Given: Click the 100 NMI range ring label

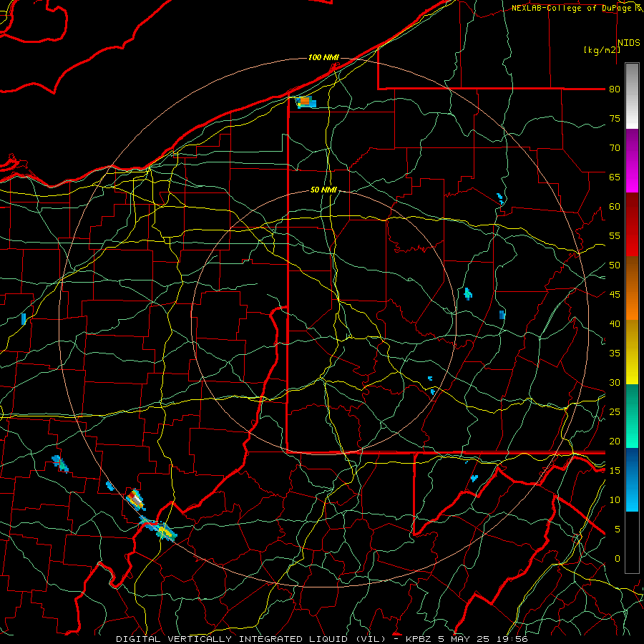Looking at the screenshot, I should (x=323, y=57).
